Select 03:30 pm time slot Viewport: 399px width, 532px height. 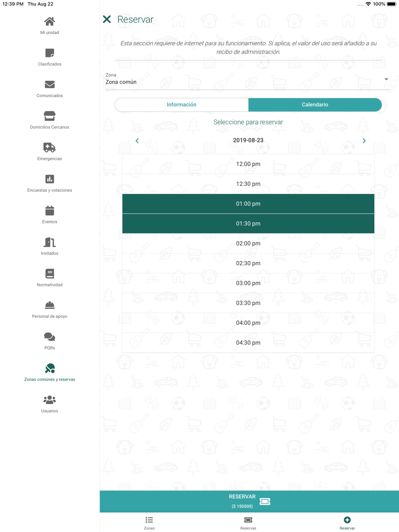click(248, 303)
